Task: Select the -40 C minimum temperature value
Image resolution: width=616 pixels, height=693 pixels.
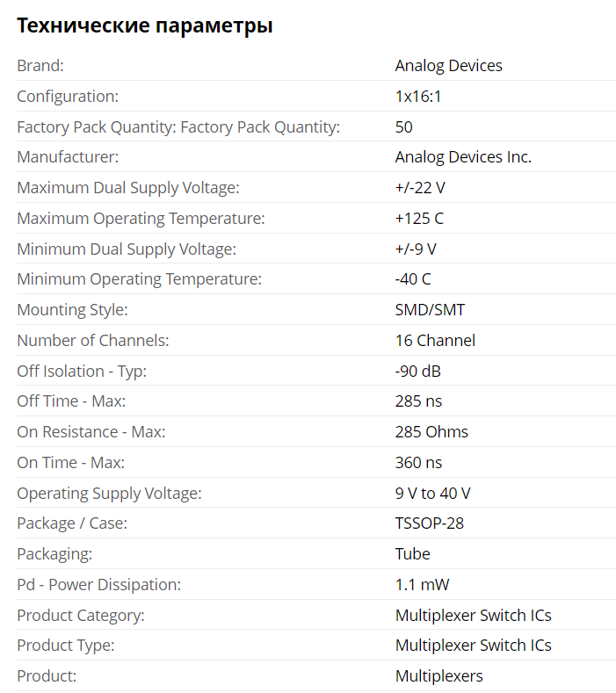Action: 413,279
